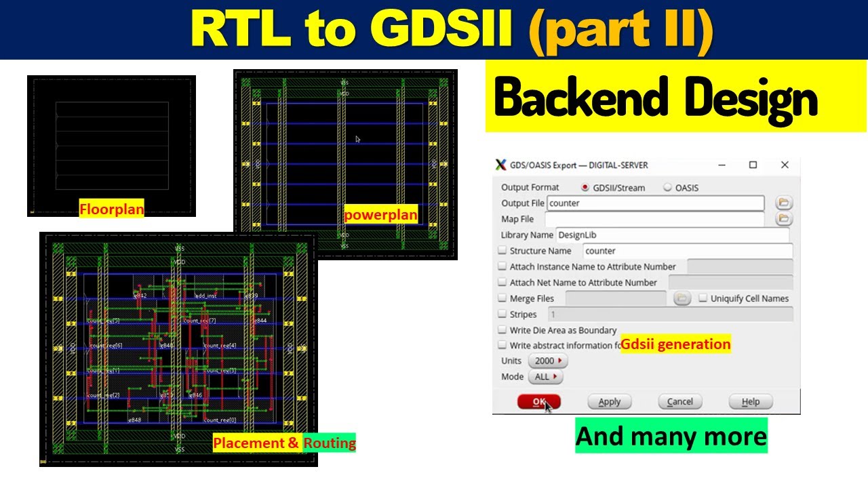Maximize the GDS/OASIS Export window
This screenshot has height=488, width=868.
click(x=753, y=165)
